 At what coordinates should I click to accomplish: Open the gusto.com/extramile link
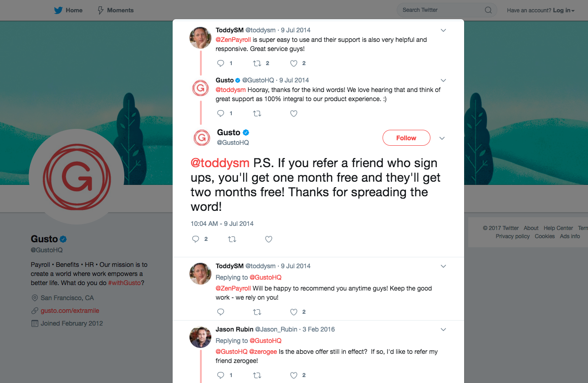click(70, 311)
